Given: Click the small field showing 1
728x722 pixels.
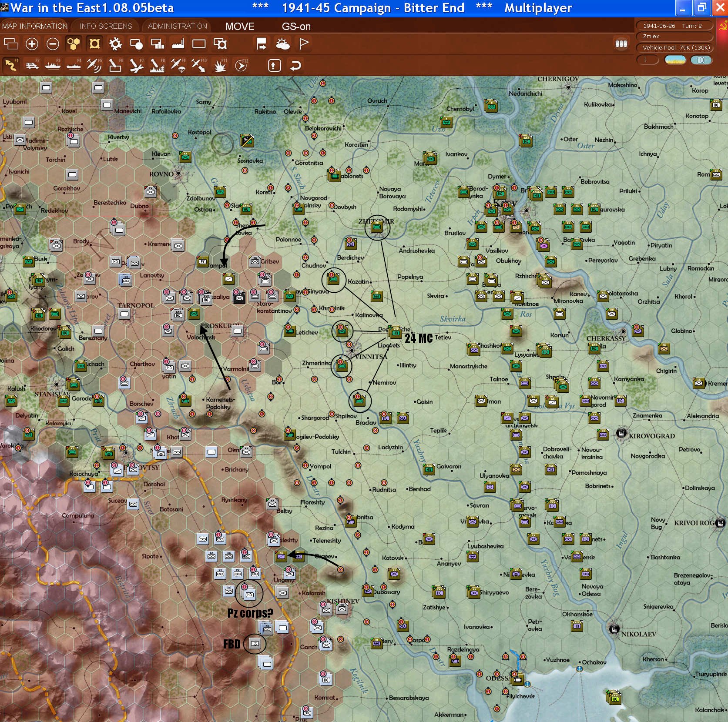Looking at the screenshot, I should tap(647, 60).
